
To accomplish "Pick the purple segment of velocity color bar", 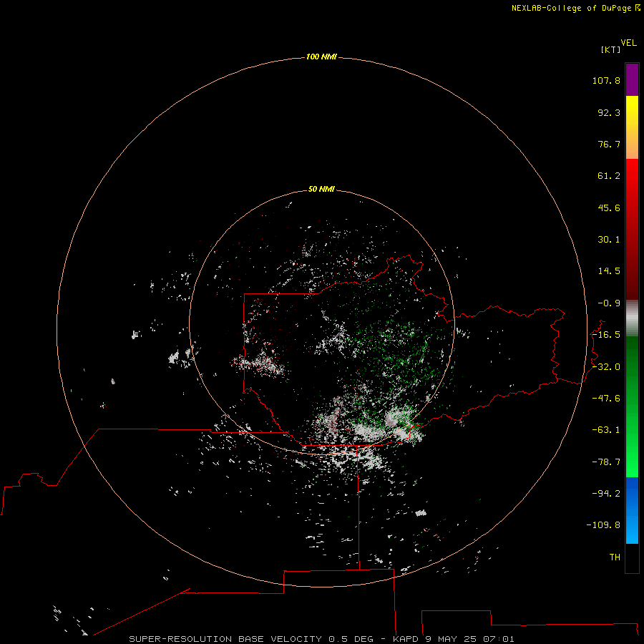I will (x=632, y=79).
